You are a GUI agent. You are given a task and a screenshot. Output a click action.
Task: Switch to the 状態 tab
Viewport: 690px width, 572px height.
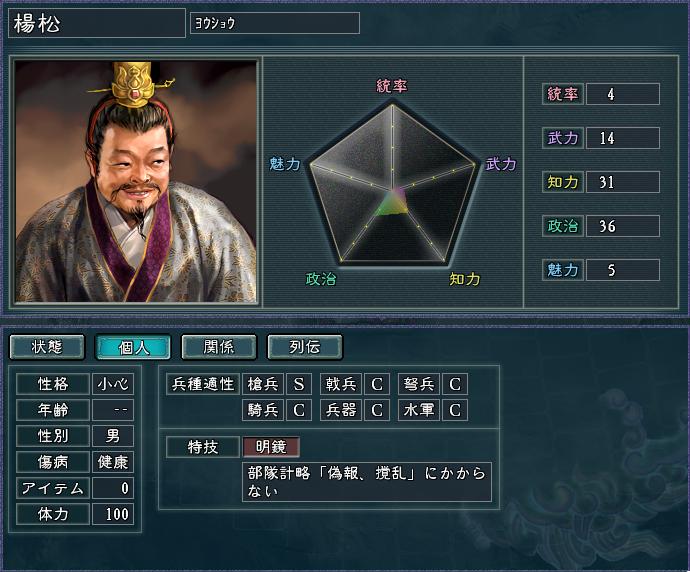[47, 347]
